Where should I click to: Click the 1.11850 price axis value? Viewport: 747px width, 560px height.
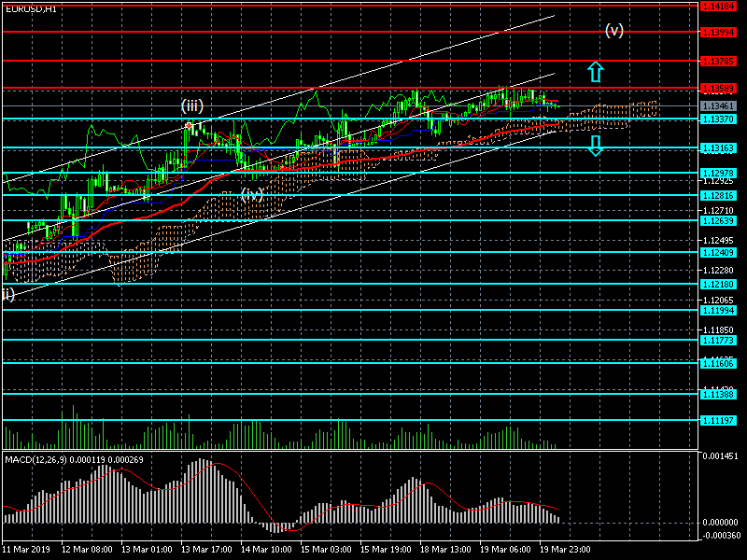point(718,330)
